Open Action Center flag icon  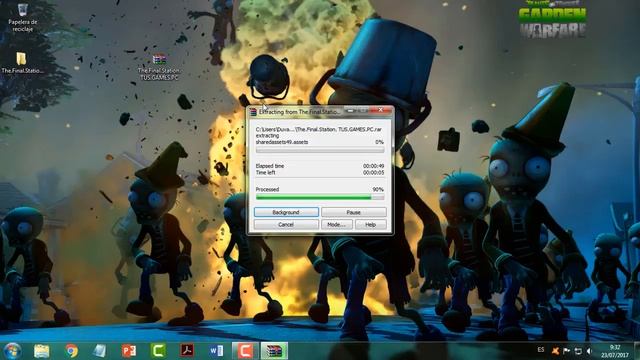click(x=567, y=351)
